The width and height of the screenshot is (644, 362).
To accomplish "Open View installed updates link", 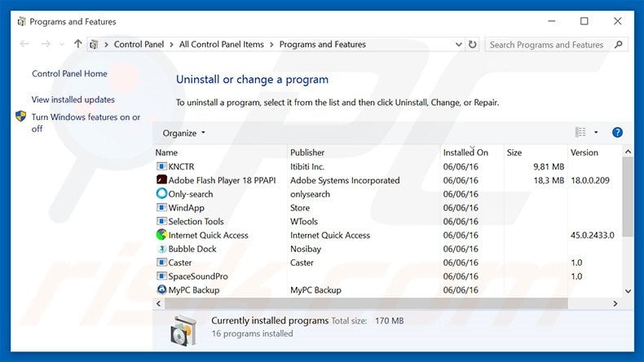I will click(73, 99).
